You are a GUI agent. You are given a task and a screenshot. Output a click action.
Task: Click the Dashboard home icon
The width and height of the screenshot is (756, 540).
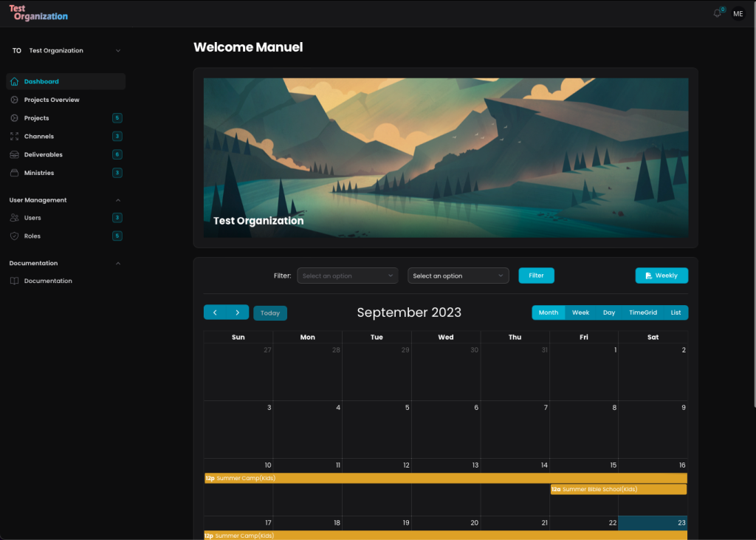(x=15, y=82)
